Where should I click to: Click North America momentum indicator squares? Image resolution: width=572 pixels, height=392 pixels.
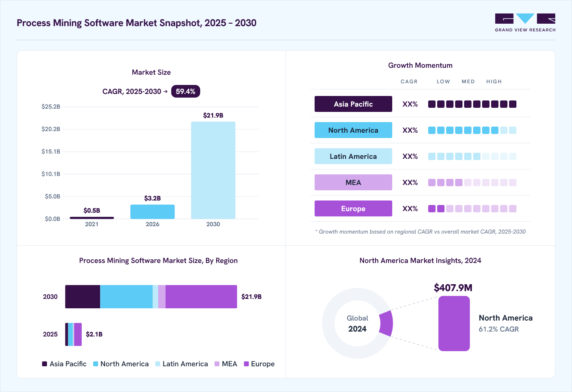click(x=472, y=130)
